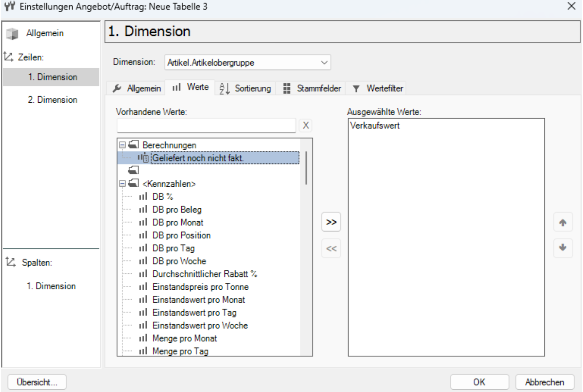This screenshot has height=392, width=583.
Task: Cancel with the Abbrechen button
Action: click(544, 382)
